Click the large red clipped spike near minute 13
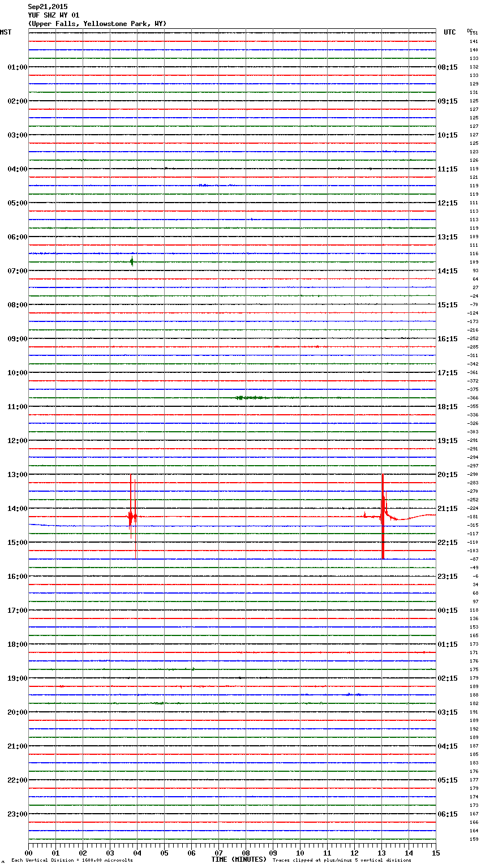Viewport: 481px width, 868px height. 383,517
